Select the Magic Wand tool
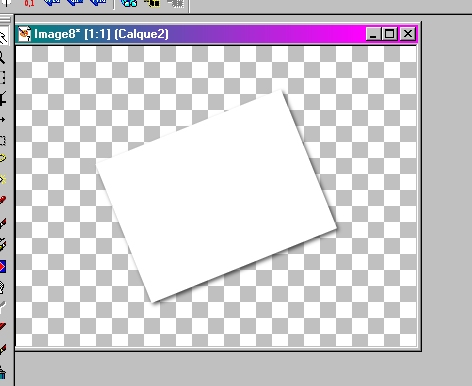This screenshot has width=472, height=386. [x=3, y=180]
